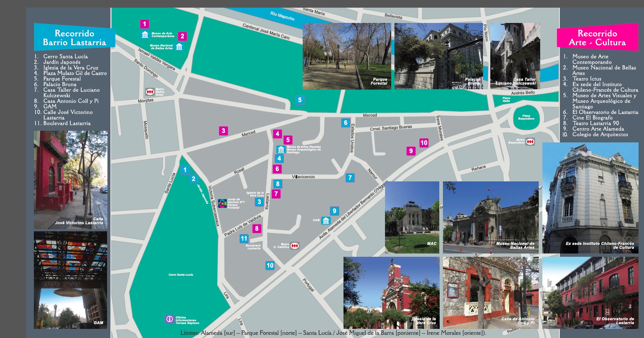Open the Palacio Bruna photo
The height and width of the screenshot is (338, 644).
point(439,56)
